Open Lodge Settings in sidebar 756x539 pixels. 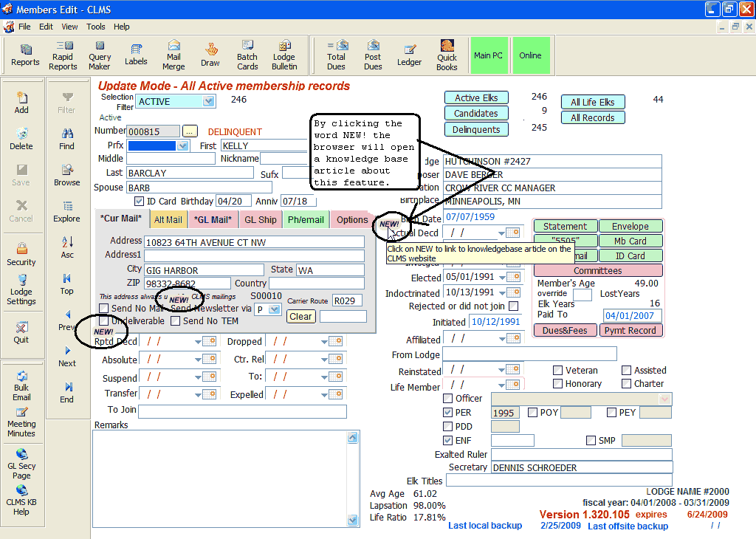tap(21, 289)
